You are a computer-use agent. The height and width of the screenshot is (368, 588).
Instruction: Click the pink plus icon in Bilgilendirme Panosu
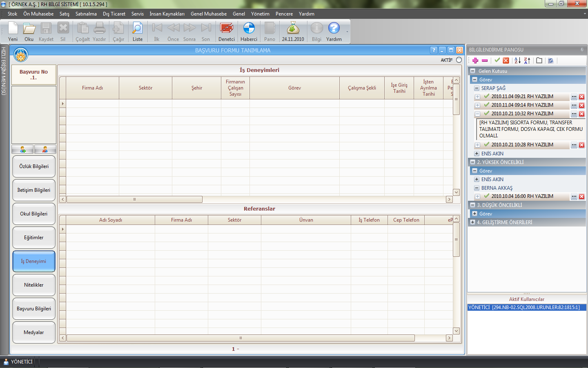475,61
